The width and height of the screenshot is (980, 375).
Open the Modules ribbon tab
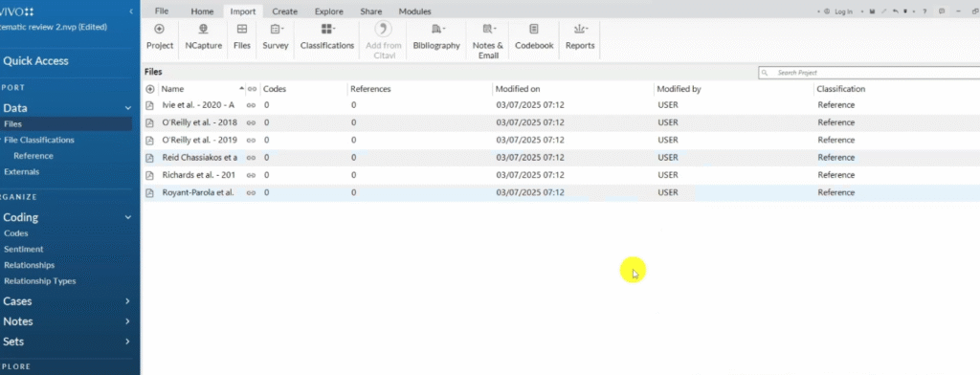414,11
